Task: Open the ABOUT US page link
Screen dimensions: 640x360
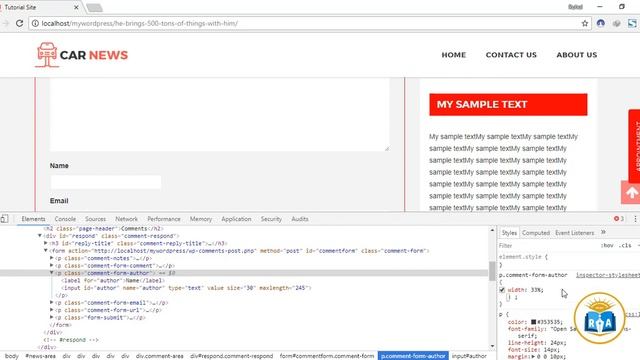Action: tap(577, 55)
